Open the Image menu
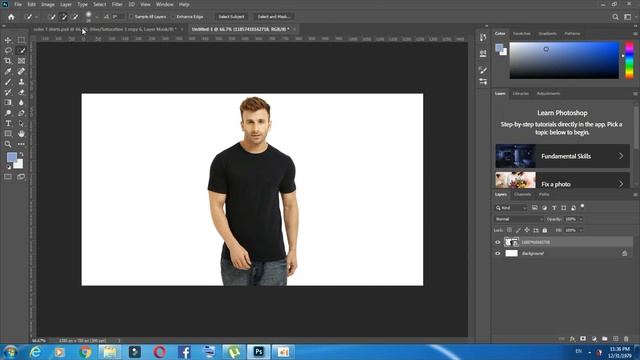The height and width of the screenshot is (360, 640). pos(48,4)
